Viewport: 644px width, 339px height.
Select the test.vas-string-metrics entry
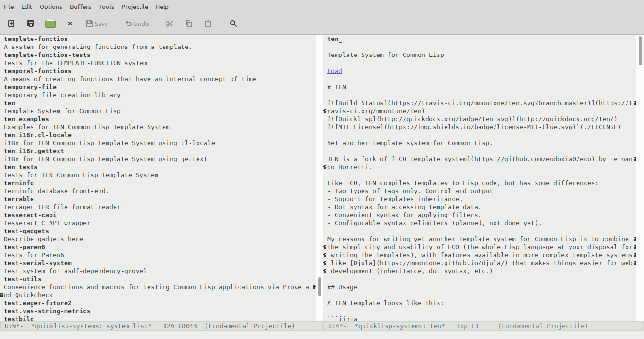coord(47,311)
